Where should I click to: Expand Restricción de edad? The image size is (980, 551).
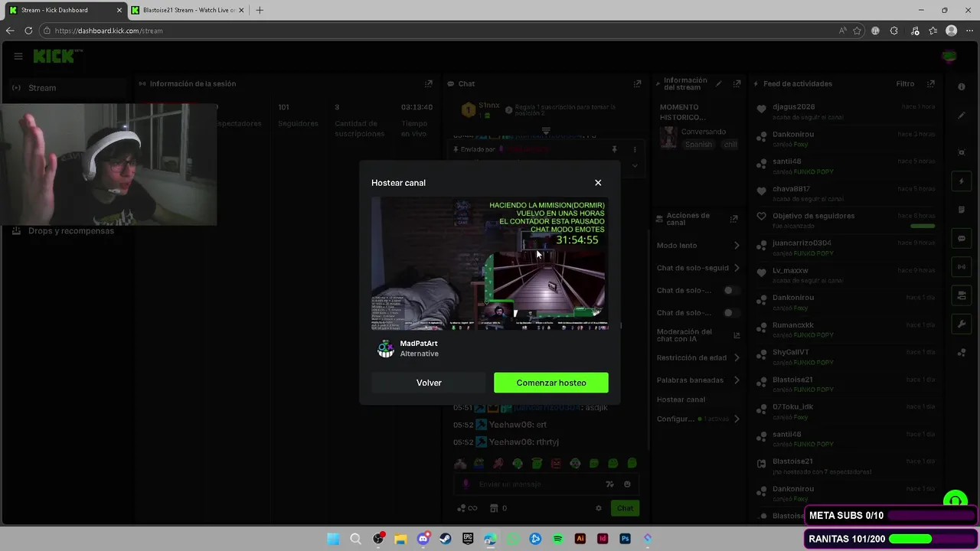698,357
